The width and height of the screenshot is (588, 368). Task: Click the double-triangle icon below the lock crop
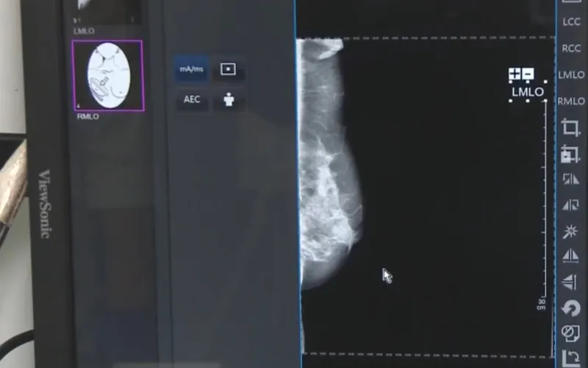click(570, 180)
